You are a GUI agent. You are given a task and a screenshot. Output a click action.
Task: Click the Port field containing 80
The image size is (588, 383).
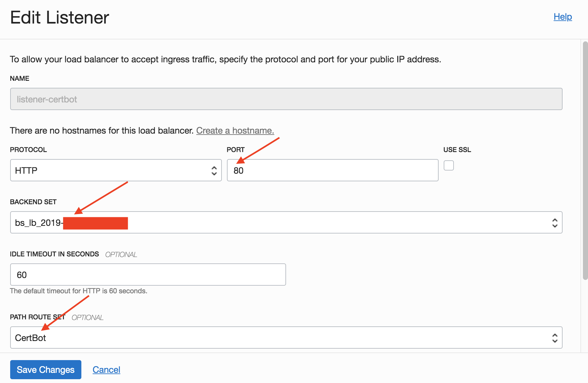332,171
